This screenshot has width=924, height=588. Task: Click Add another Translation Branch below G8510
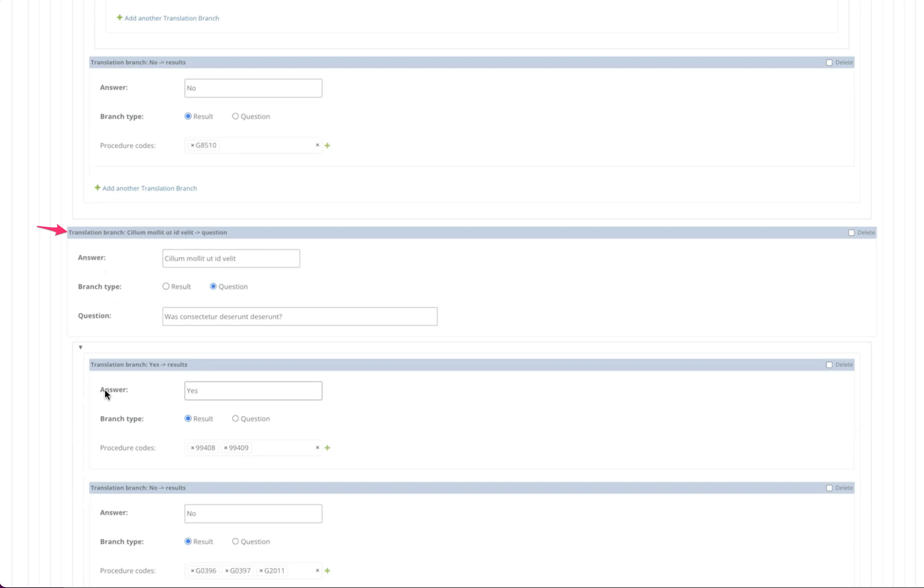[x=149, y=188]
